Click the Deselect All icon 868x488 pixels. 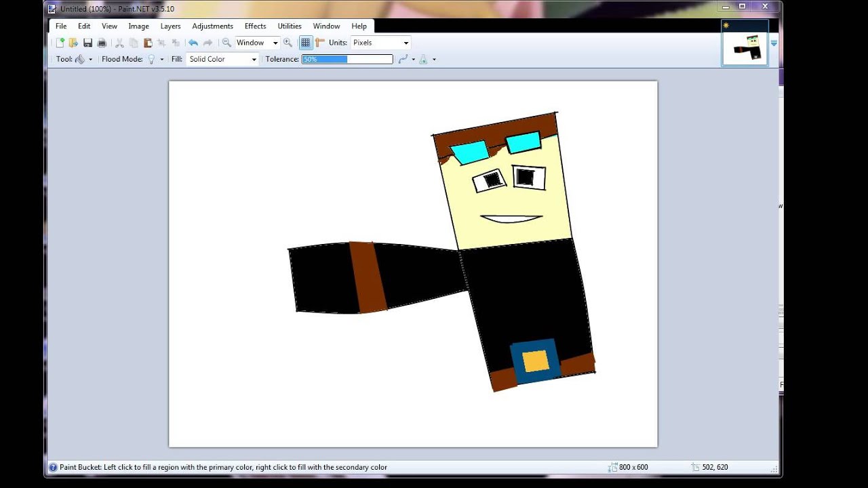[176, 43]
